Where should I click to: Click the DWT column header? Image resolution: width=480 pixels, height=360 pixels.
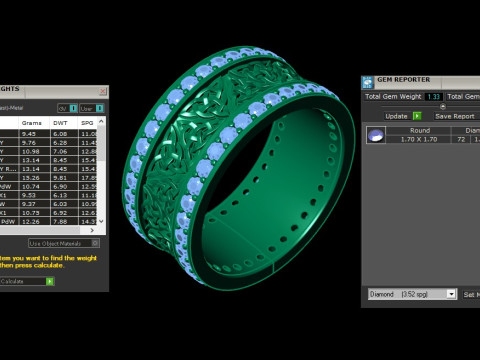[x=60, y=123]
